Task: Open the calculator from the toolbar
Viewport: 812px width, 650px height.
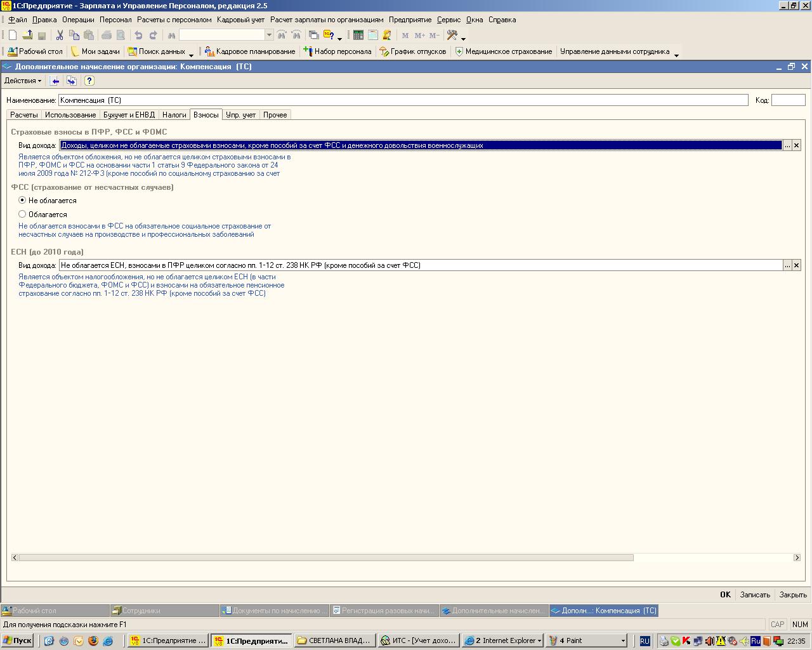Action: (358, 36)
